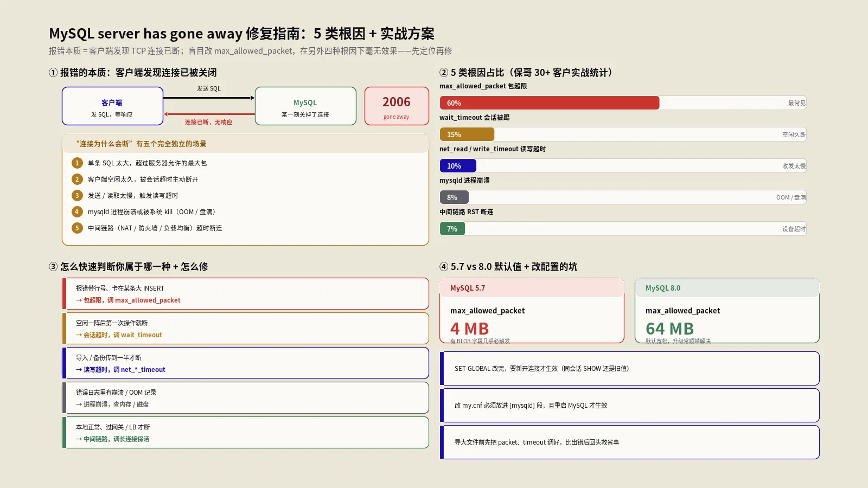Select card '导入 / 备份传到一半才断'
Viewport: 868px width, 488px height.
pyautogui.click(x=246, y=363)
